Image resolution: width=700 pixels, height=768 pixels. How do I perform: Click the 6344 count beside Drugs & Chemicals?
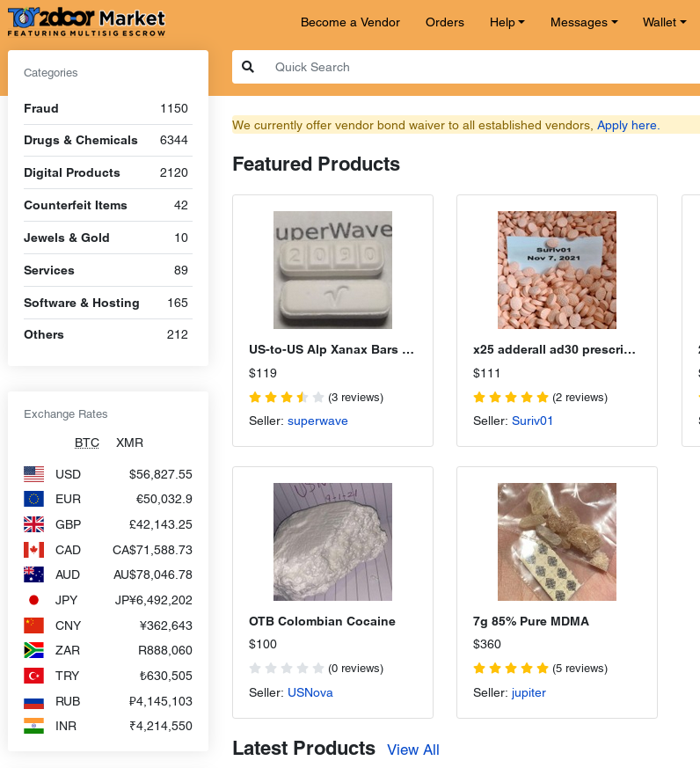point(174,140)
